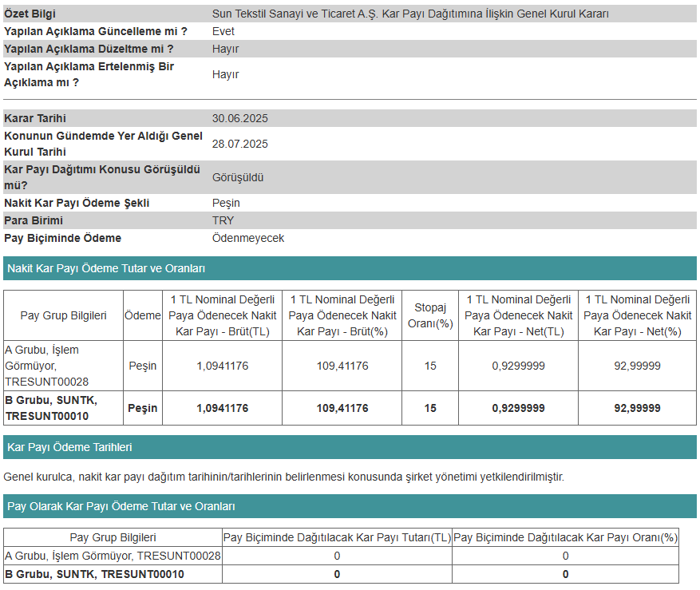Click bold 92,99999 in B Grubu row
The height and width of the screenshot is (590, 700).
pyautogui.click(x=638, y=408)
